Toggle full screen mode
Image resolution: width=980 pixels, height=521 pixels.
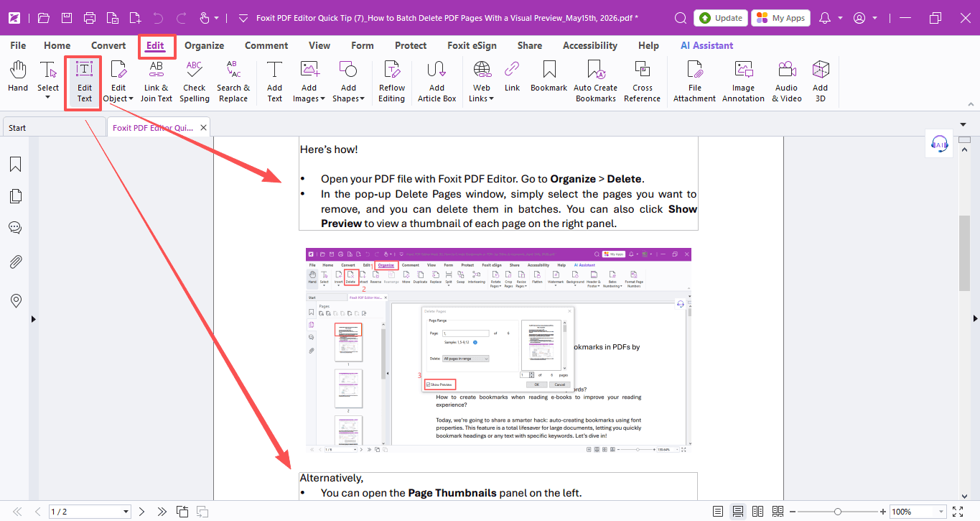[x=957, y=512]
